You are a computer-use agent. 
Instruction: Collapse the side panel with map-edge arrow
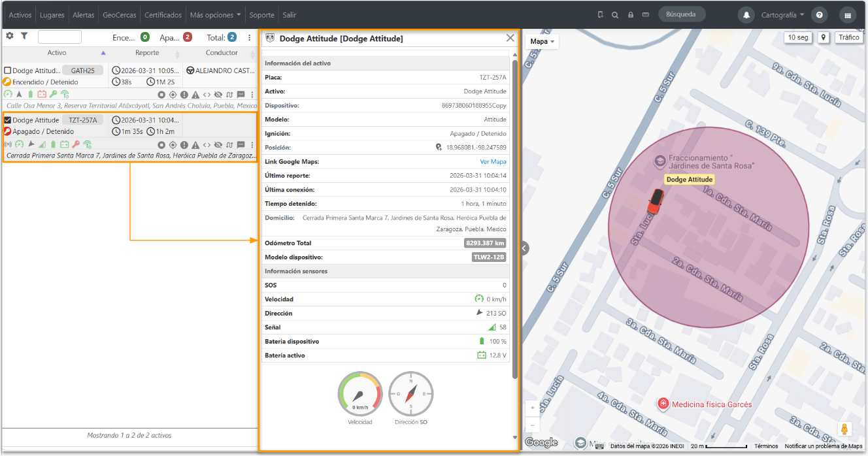point(524,248)
